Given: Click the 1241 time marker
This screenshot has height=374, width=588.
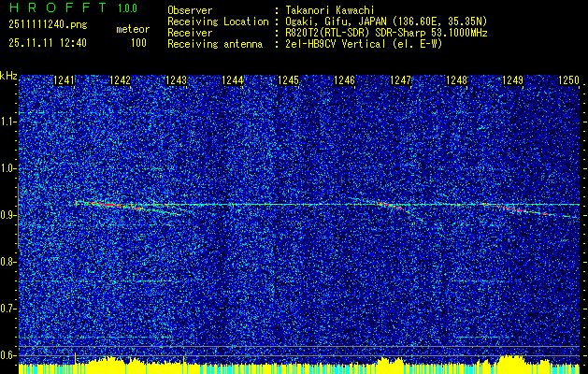Looking at the screenshot, I should 64,79.
